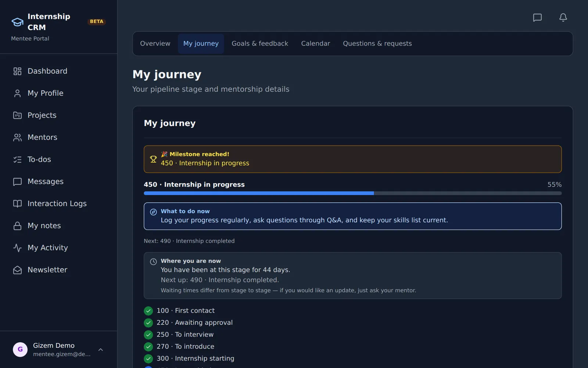Click the 300 · Internship starting stage text
Screen dimensions: 588x368
tap(195, 358)
